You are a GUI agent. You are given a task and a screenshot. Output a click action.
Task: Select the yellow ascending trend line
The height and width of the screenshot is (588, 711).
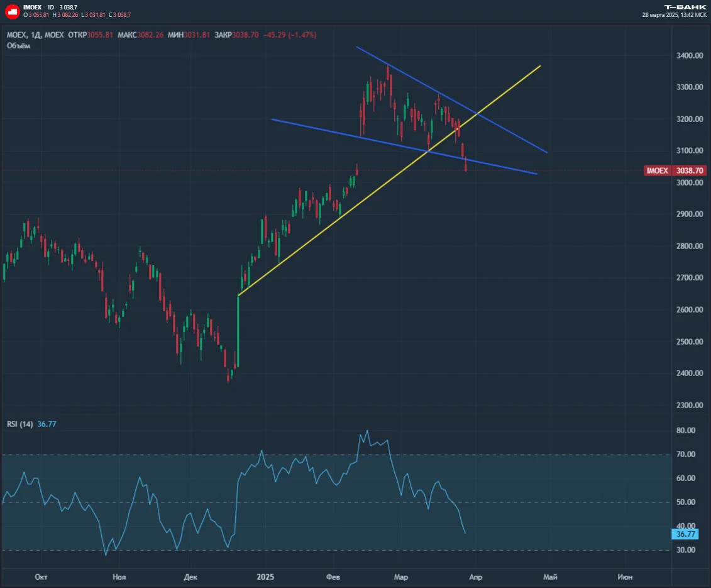tap(389, 180)
